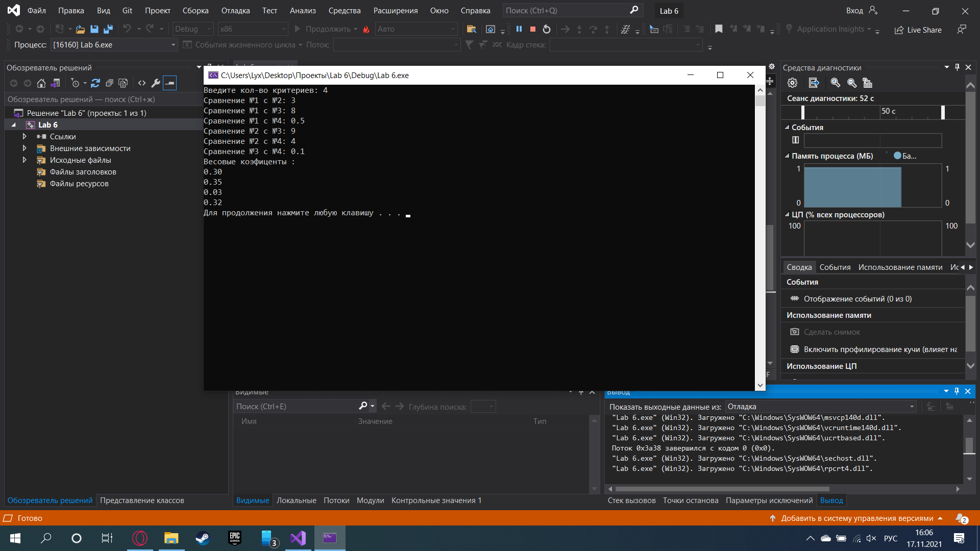This screenshot has height=551, width=980.
Task: Open the notifications bell in the status bar
Action: click(x=961, y=518)
